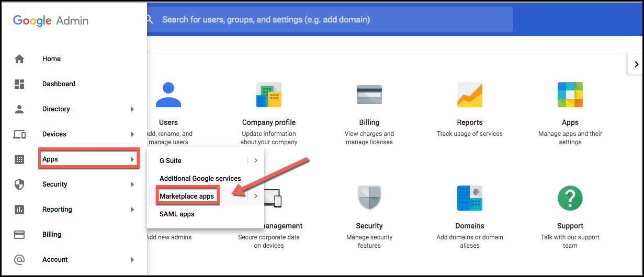Click 'Manage apps and their settings' text
Screen dimensions: 644x277
570,138
